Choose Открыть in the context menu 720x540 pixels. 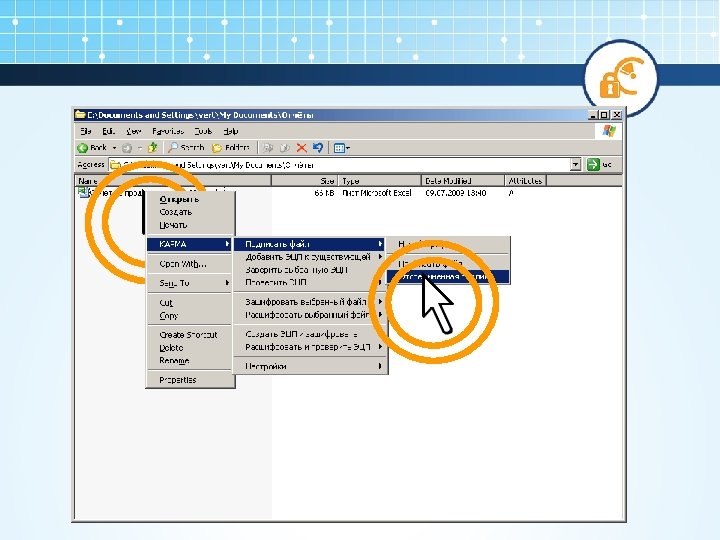(190, 199)
